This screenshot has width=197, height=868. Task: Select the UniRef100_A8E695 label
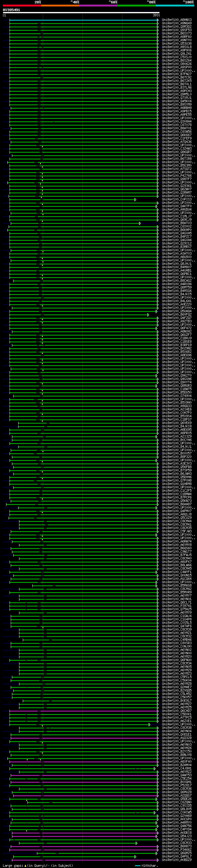pyautogui.click(x=177, y=430)
